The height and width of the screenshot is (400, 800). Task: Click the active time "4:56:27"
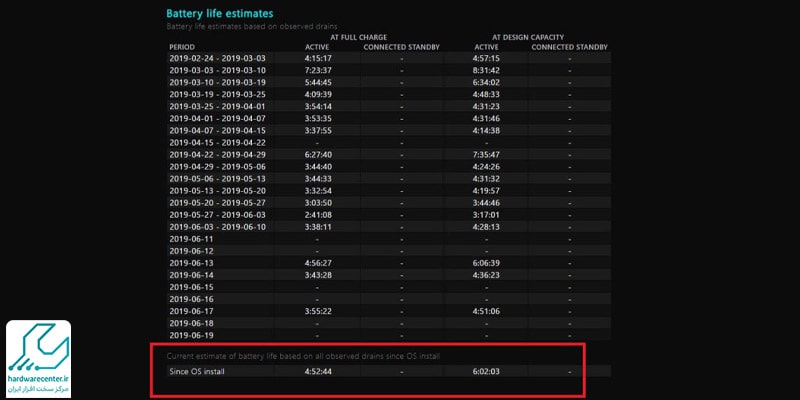coord(318,263)
